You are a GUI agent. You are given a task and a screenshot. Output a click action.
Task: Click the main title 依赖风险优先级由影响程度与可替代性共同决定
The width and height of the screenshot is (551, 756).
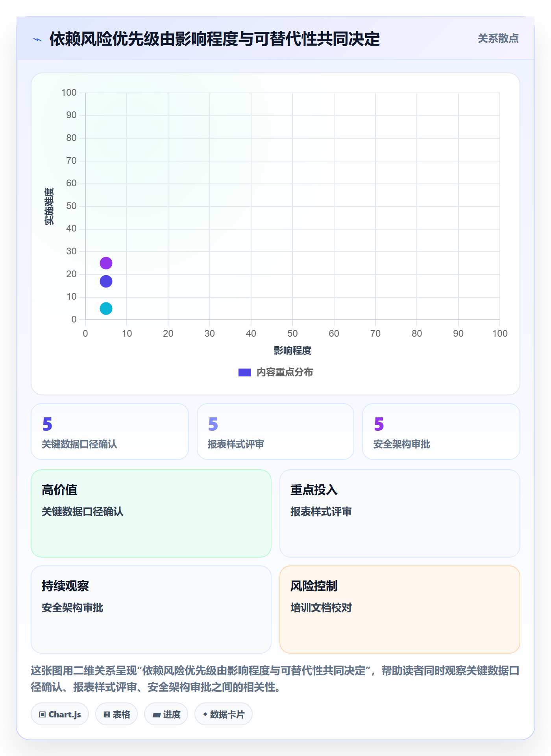[x=214, y=39]
